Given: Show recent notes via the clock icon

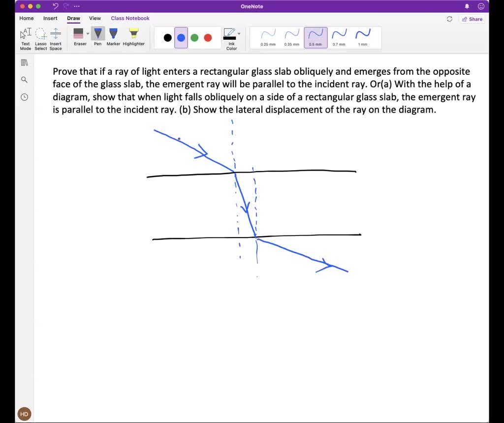Looking at the screenshot, I should pos(24,97).
